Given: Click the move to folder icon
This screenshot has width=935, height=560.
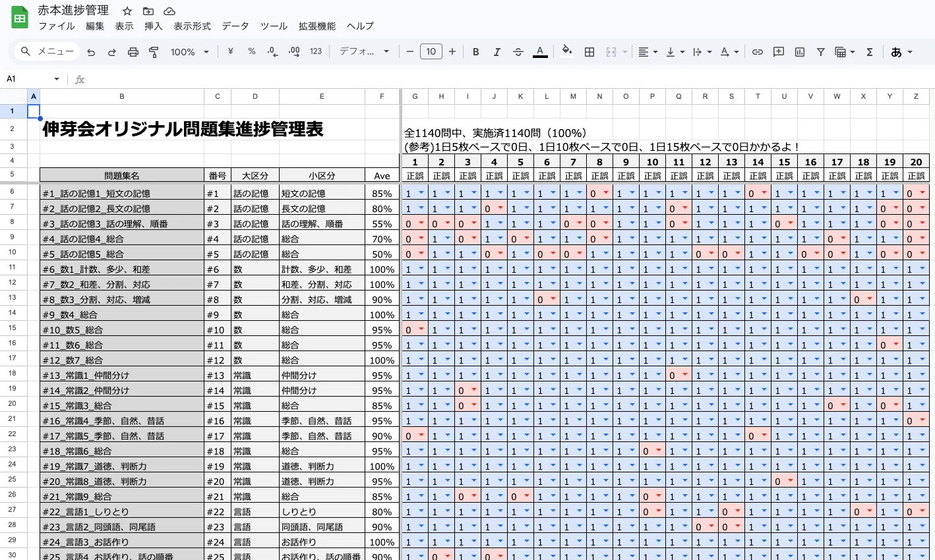Looking at the screenshot, I should tap(148, 11).
